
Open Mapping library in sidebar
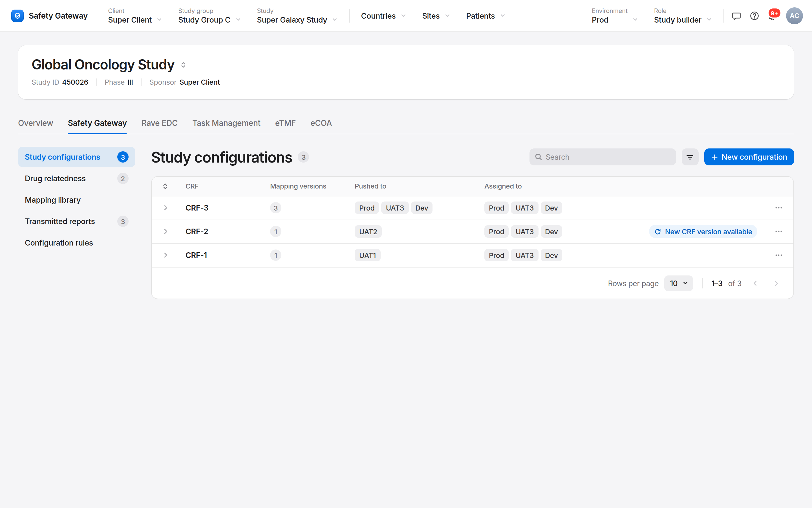click(x=76, y=200)
